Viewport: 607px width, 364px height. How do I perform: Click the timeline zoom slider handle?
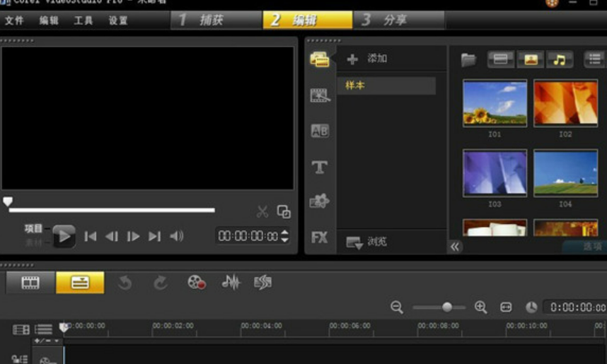(447, 307)
